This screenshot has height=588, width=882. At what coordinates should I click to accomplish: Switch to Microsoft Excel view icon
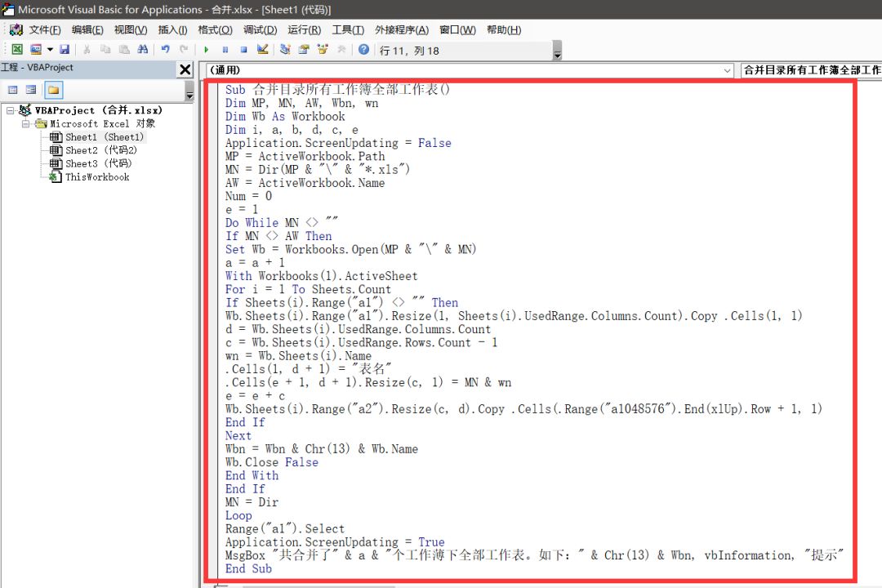tap(17, 50)
